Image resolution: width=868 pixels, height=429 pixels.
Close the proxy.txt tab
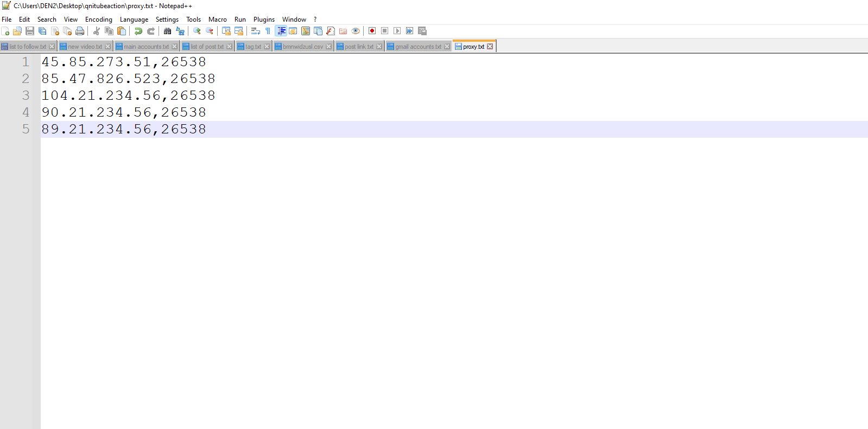pyautogui.click(x=490, y=47)
